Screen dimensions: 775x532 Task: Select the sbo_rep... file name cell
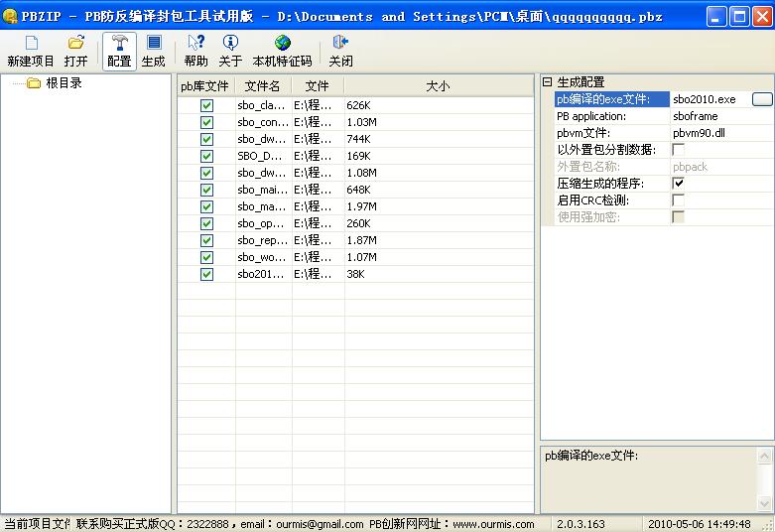click(x=263, y=240)
